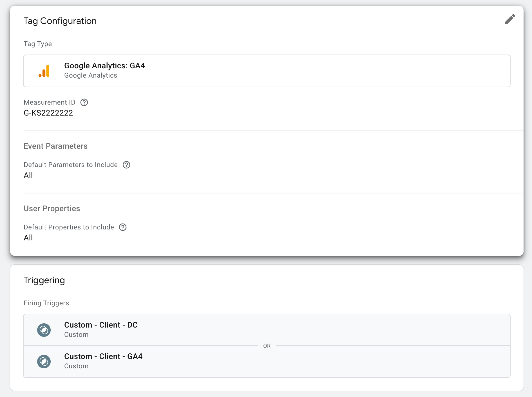Click the Tag Configuration heading
This screenshot has width=532, height=397.
(60, 21)
